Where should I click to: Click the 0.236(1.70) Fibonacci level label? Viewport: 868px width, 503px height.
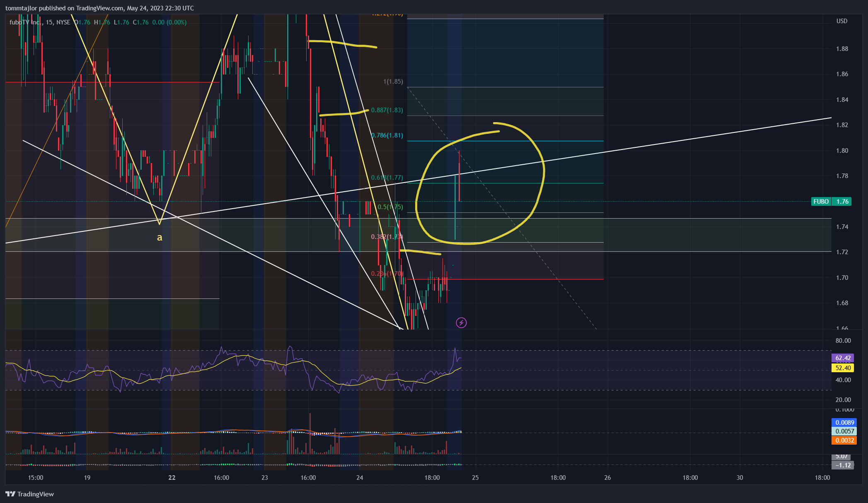[x=387, y=274]
